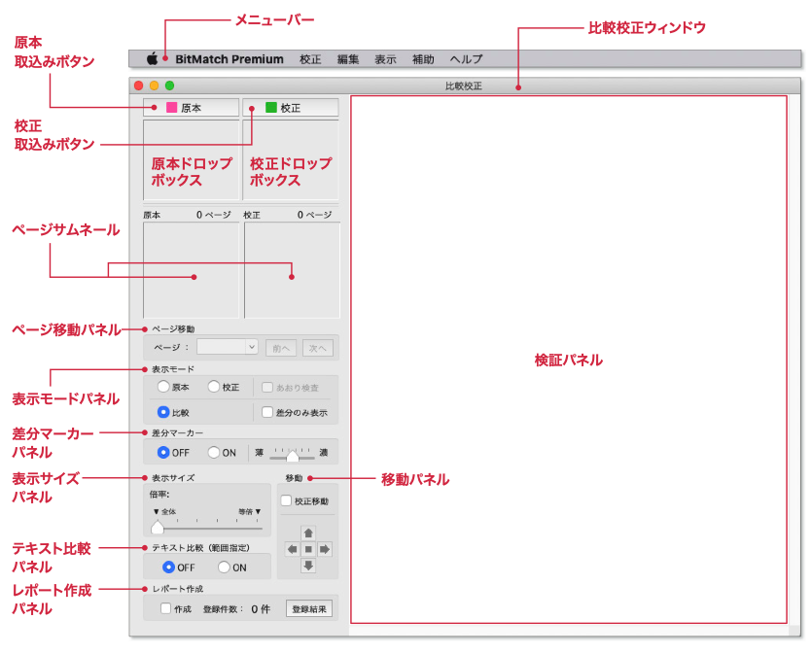Screen dimensions: 812x654
Task: Set 差分マーカー to OFF
Action: coord(163,452)
